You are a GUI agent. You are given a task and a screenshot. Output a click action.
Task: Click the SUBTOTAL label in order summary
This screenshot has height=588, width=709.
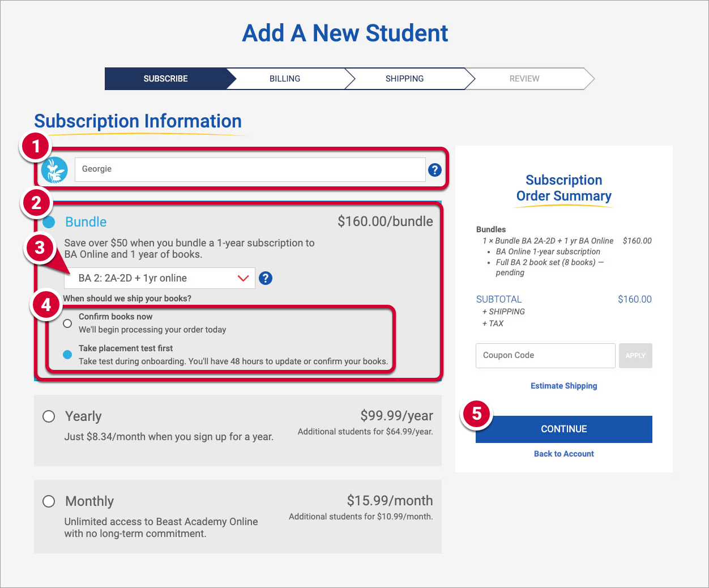(x=499, y=299)
